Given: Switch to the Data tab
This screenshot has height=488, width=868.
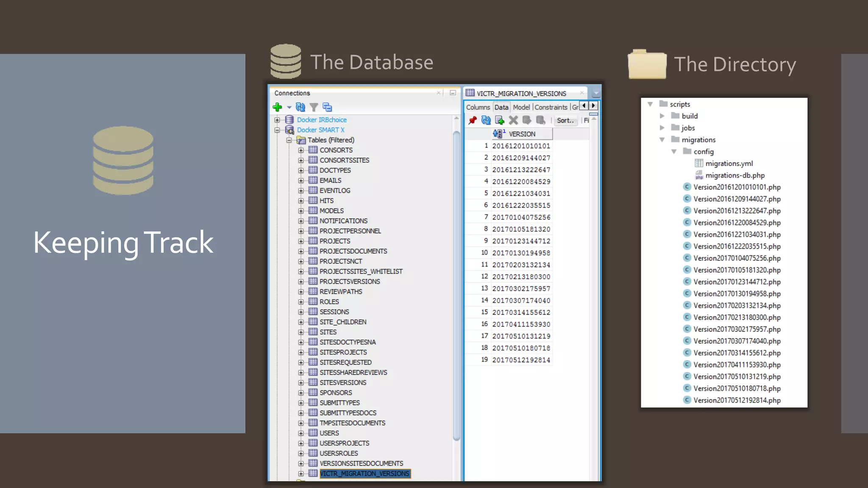Looking at the screenshot, I should tap(501, 107).
